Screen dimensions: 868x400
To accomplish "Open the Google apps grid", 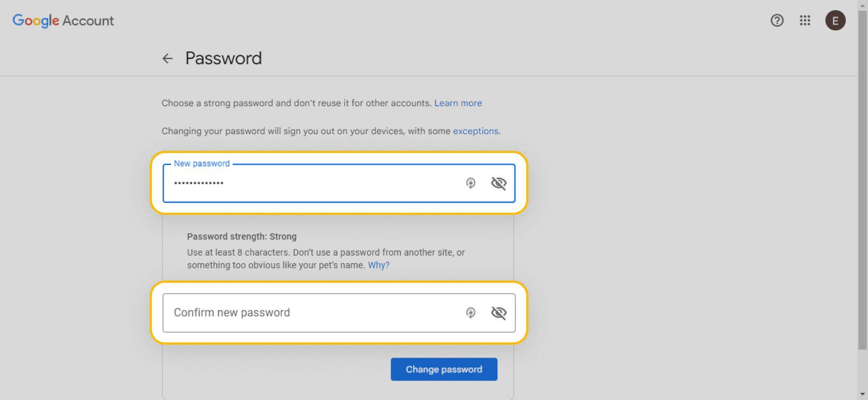I will 805,21.
